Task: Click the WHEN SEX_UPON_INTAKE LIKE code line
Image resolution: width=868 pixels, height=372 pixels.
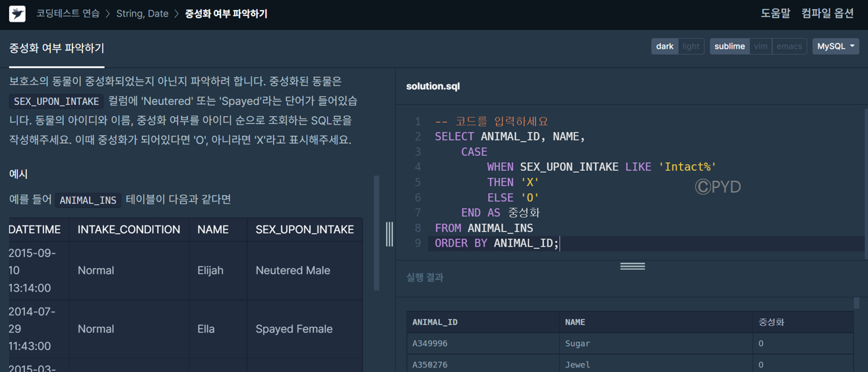Action: tap(602, 167)
